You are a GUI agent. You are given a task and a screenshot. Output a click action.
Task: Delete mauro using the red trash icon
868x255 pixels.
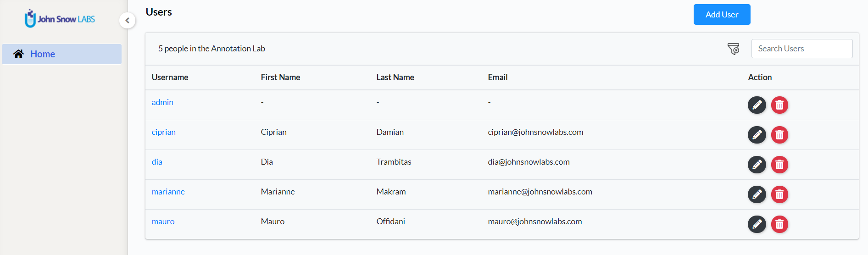click(x=779, y=224)
